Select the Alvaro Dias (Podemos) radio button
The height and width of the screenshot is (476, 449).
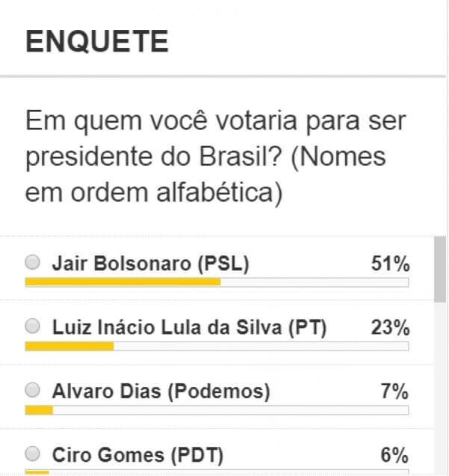click(x=32, y=390)
